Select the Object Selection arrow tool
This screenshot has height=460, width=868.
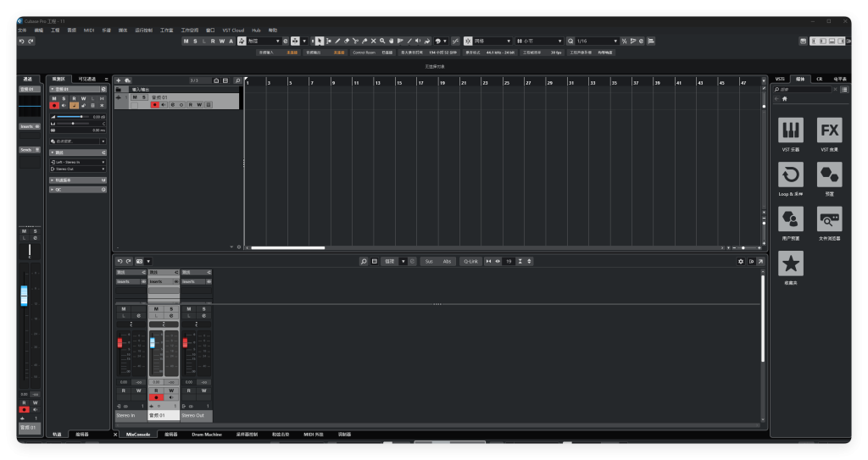[x=320, y=41]
